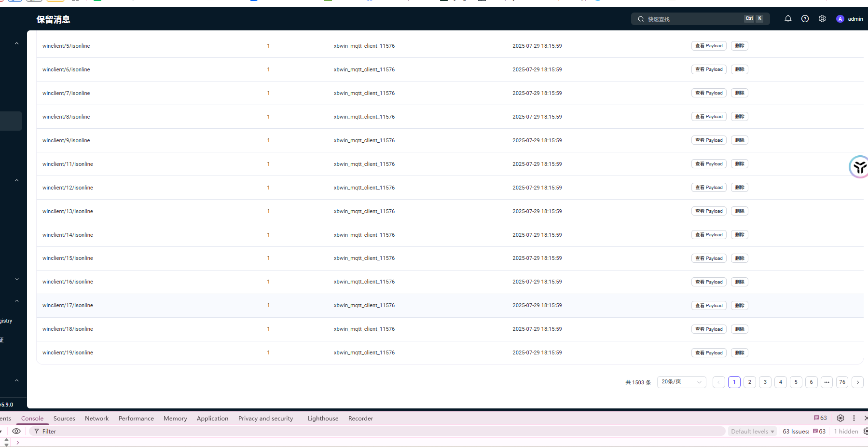The height and width of the screenshot is (447, 868).
Task: Collapse the topmost sidebar menu group chevron
Action: 17,43
